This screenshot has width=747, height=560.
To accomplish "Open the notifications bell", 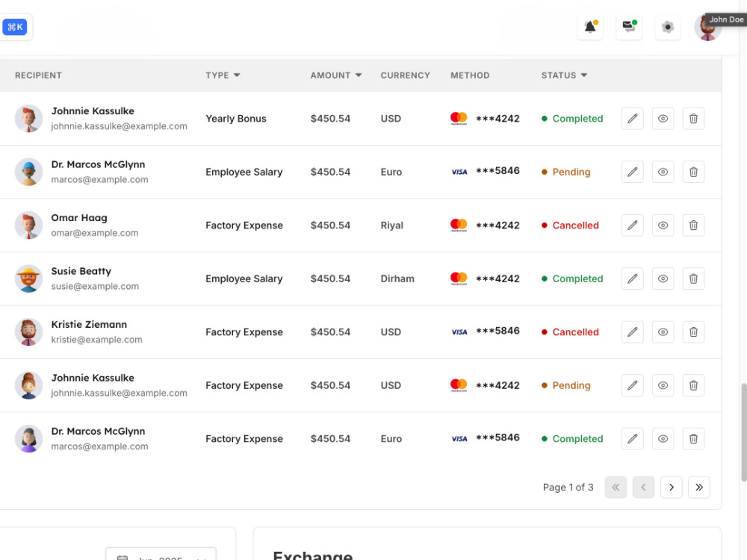I will click(x=590, y=27).
